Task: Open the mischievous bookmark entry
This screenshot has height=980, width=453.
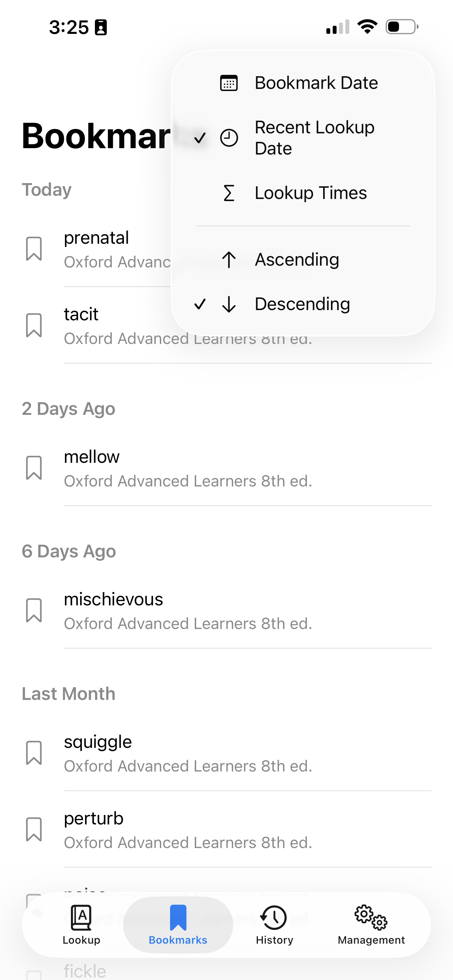Action: pyautogui.click(x=188, y=611)
